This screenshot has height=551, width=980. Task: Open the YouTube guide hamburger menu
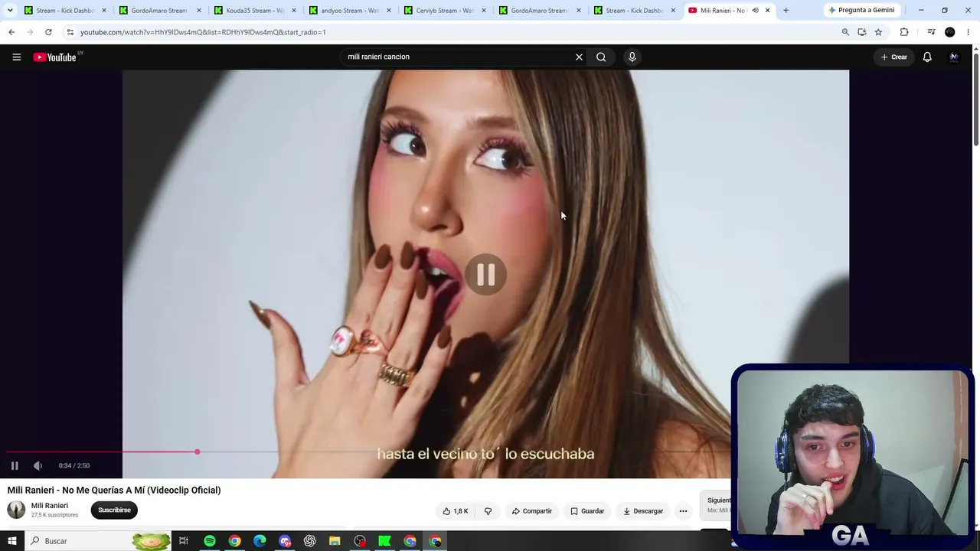16,57
